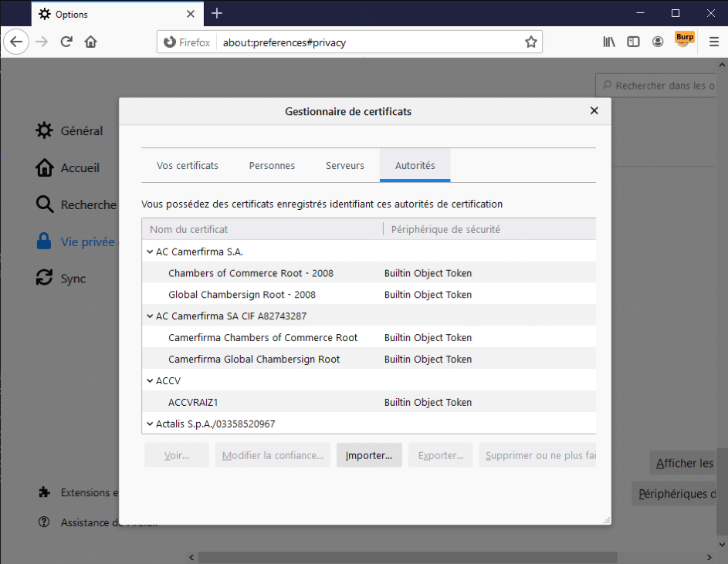Click the Burp extension icon in toolbar
Screen dimensions: 728x564
click(x=684, y=41)
